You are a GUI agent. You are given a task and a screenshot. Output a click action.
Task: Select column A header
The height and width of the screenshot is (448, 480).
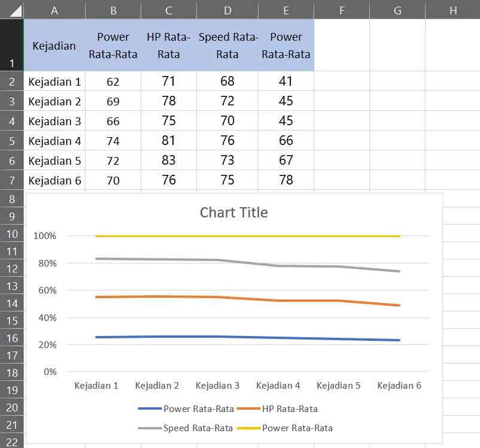[x=54, y=10]
